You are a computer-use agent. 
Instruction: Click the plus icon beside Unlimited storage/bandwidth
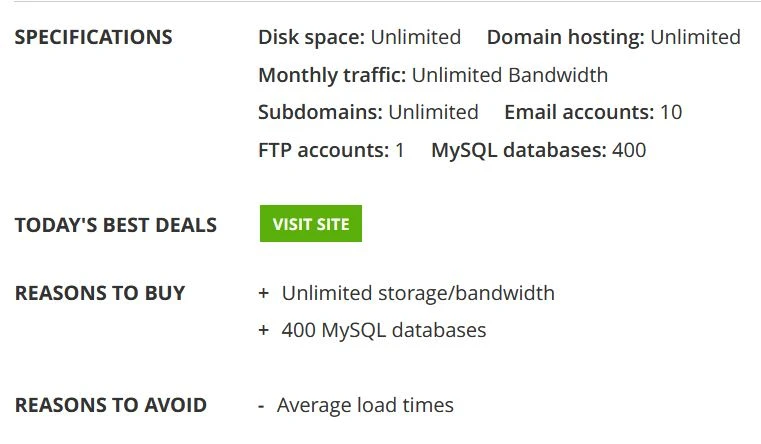(x=264, y=293)
